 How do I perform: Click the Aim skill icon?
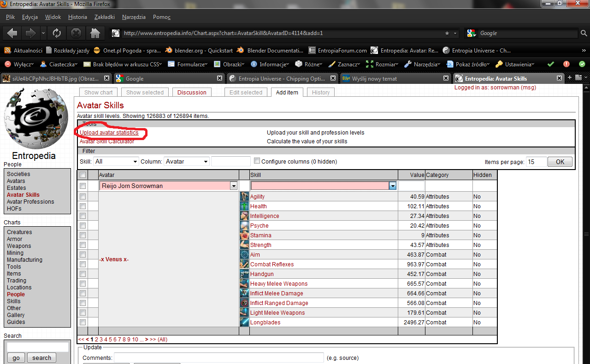244,255
